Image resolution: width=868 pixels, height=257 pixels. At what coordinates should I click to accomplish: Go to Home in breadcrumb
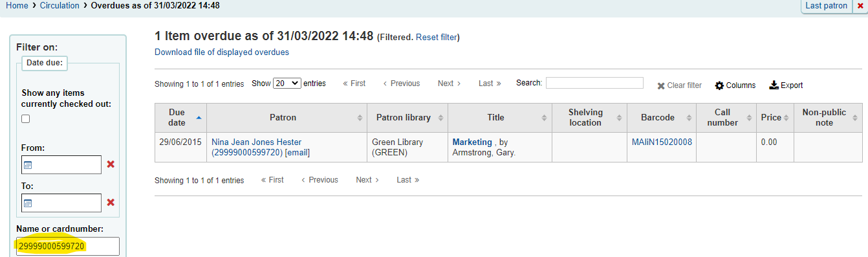pyautogui.click(x=17, y=6)
